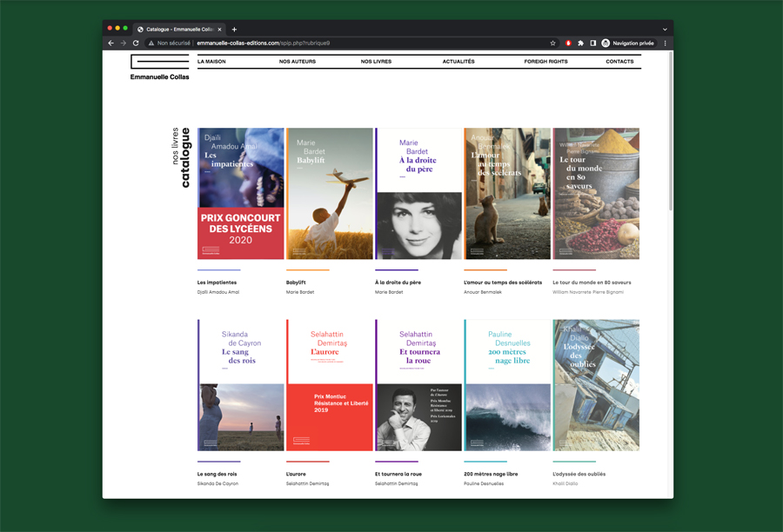Image resolution: width=783 pixels, height=532 pixels.
Task: Open the '200 mètres nage libre' cover
Action: click(x=507, y=384)
